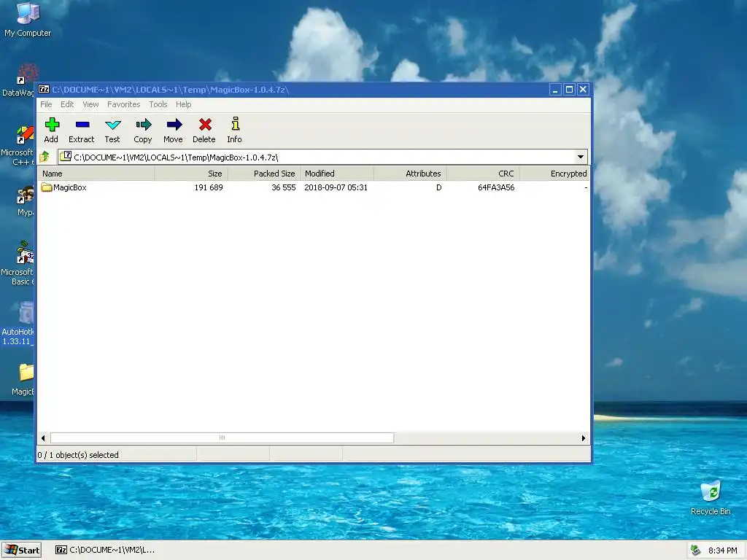Click system tray network icon
Viewport: 747px width, 560px height.
coord(695,550)
